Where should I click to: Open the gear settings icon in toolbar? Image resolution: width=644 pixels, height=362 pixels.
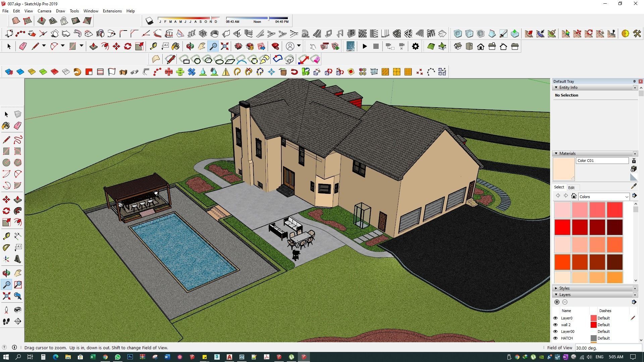(x=415, y=46)
